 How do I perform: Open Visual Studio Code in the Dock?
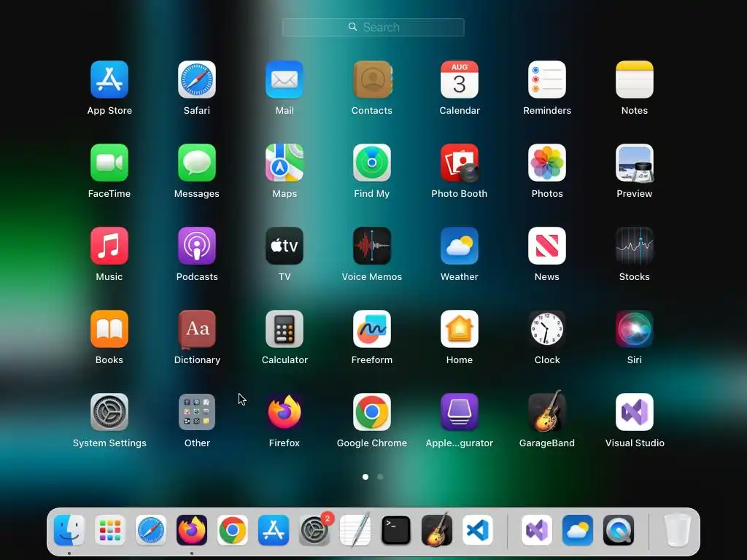(478, 530)
